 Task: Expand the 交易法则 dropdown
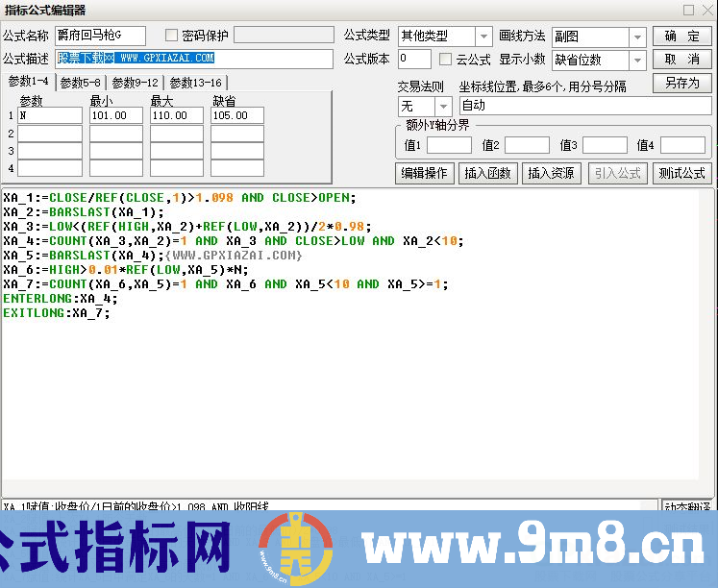click(x=443, y=107)
